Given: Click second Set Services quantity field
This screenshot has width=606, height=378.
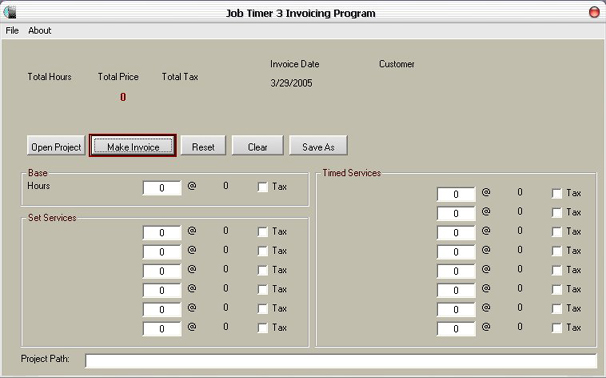Looking at the screenshot, I should point(162,252).
